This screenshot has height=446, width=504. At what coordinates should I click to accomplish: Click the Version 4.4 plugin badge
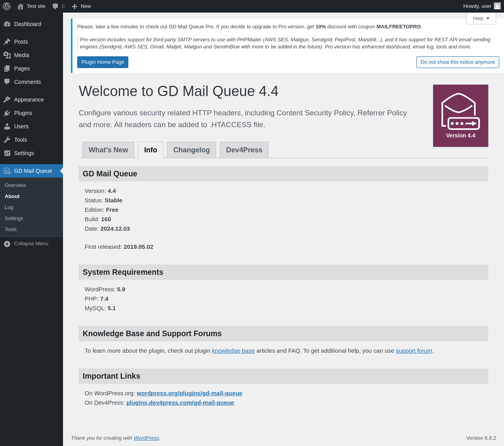(461, 116)
